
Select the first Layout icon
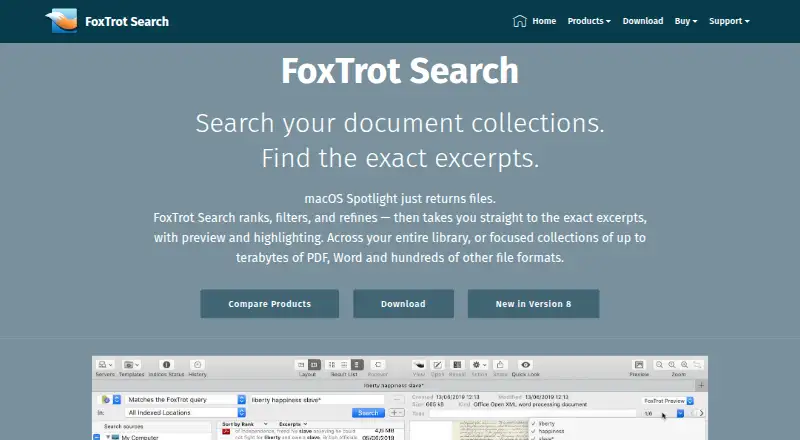301,364
